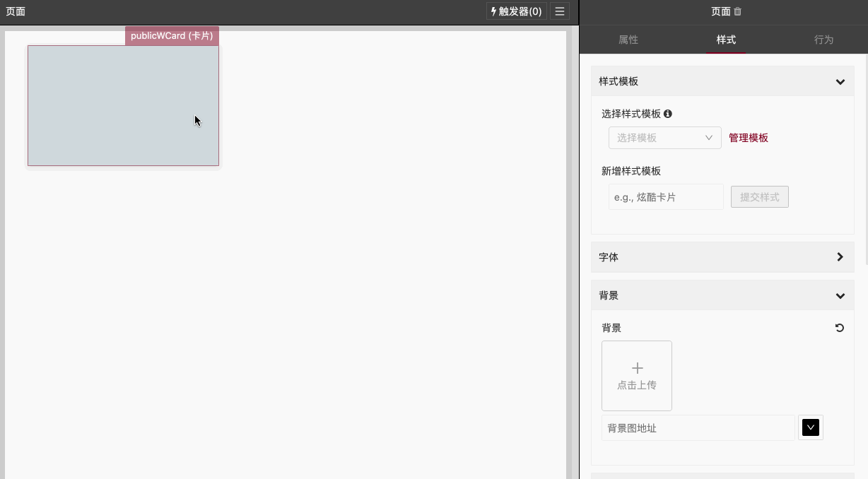Screen dimensions: 868x479
Task: Click the trash icon next to 页面
Action: [738, 11]
